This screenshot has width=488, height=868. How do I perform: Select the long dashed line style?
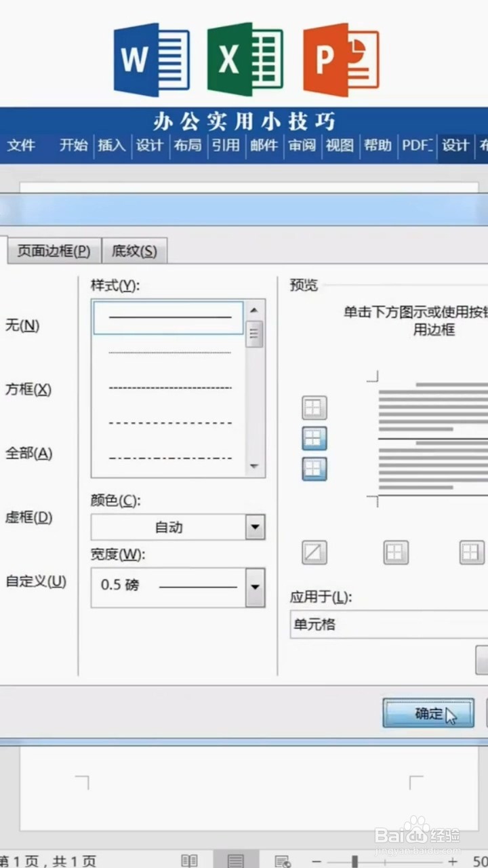tap(169, 422)
